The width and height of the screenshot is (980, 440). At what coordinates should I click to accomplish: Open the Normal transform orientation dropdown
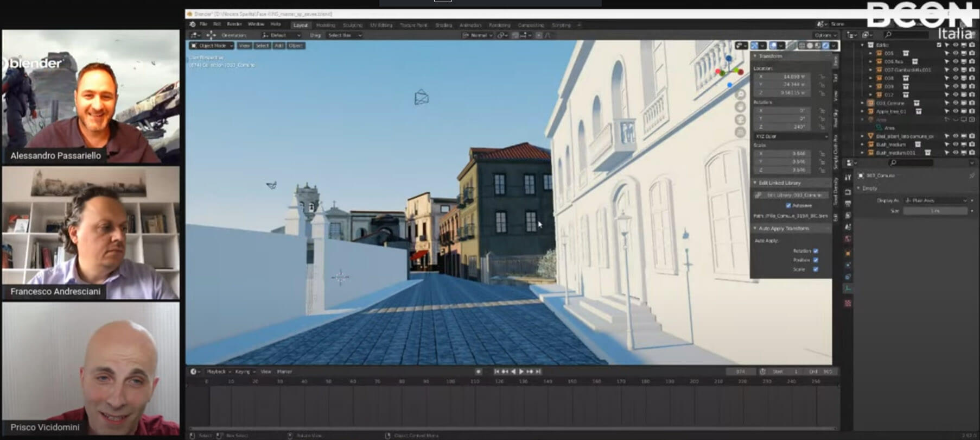click(x=478, y=35)
